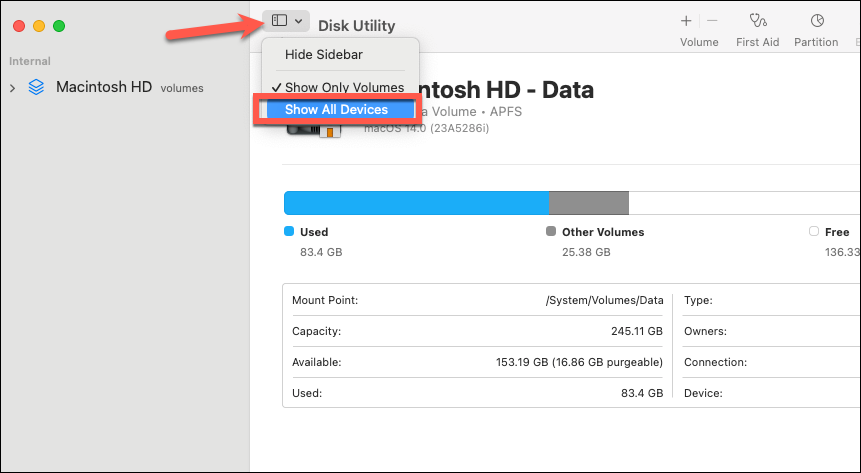Click the Type label in info table
This screenshot has width=861, height=473.
pyautogui.click(x=698, y=301)
